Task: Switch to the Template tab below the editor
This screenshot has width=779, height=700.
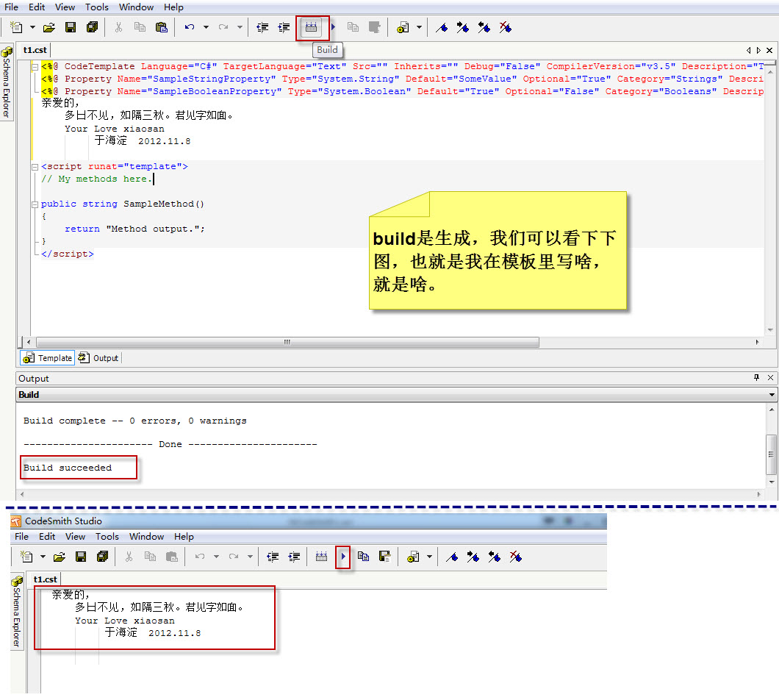Action: click(48, 358)
